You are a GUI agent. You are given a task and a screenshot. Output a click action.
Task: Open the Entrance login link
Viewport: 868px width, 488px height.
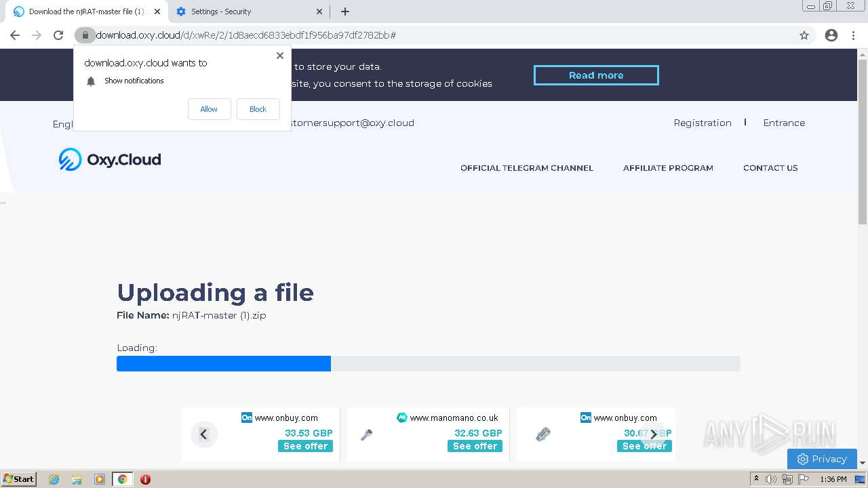click(784, 123)
